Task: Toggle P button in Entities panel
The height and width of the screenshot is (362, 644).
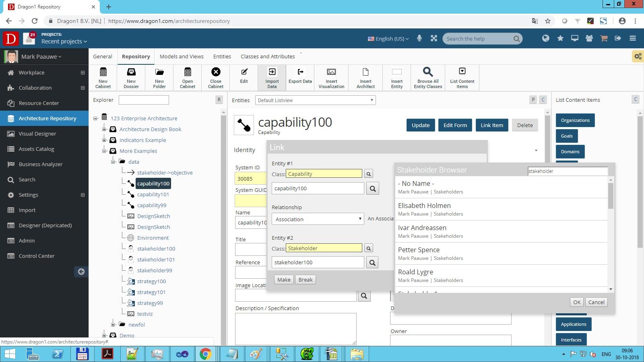Action: point(533,100)
